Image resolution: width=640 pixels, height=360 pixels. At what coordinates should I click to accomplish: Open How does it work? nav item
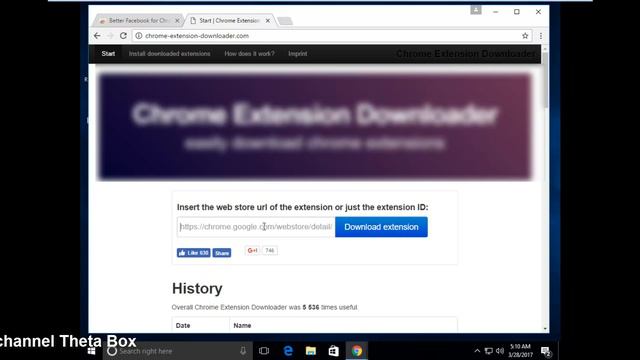249,53
